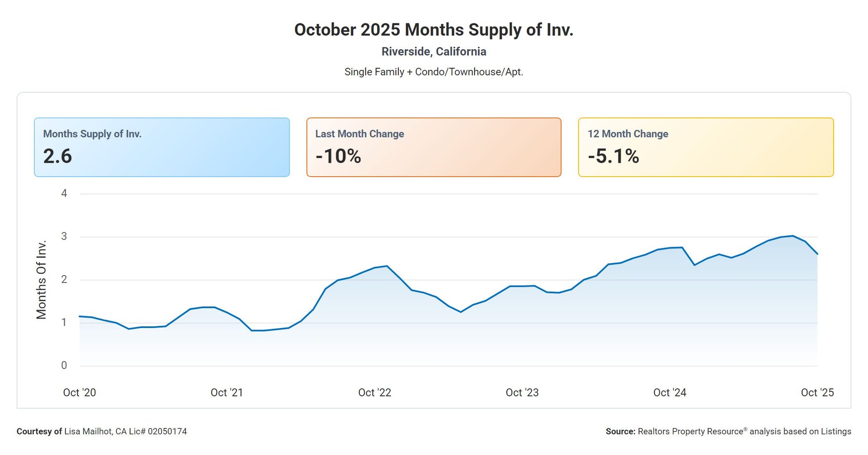868x455 pixels.
Task: Click the Oct '20 x-axis label
Action: pyautogui.click(x=80, y=393)
